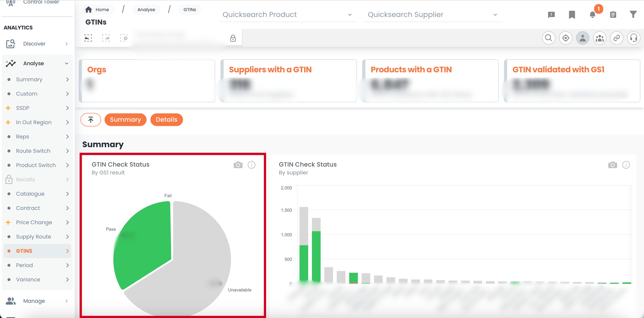Image resolution: width=644 pixels, height=318 pixels.
Task: Open the Supply Route sidebar item
Action: (38, 237)
